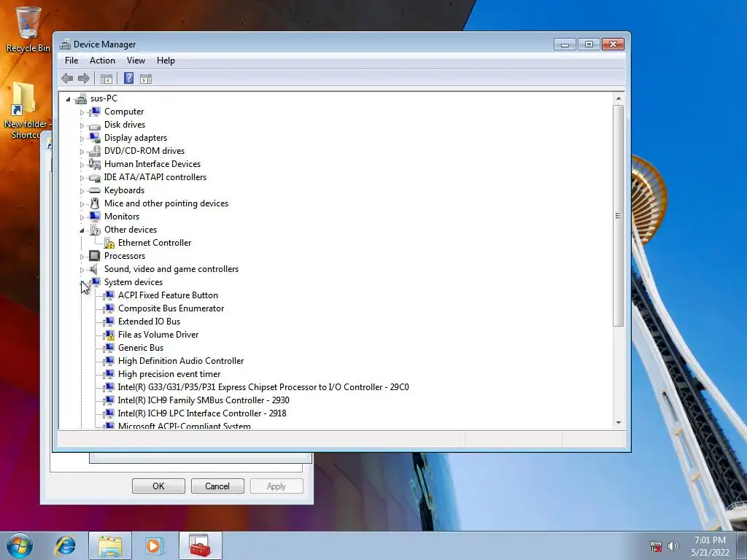Collapse the Other devices category
This screenshot has width=747, height=560.
[x=82, y=230]
